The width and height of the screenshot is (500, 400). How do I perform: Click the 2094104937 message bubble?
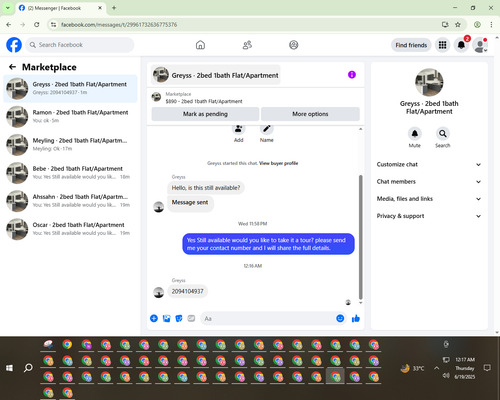click(x=187, y=291)
